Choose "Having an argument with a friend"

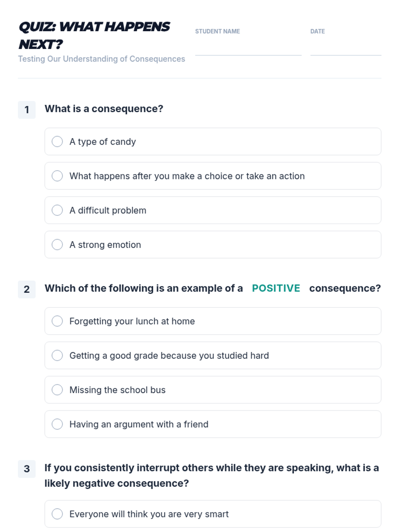click(57, 424)
